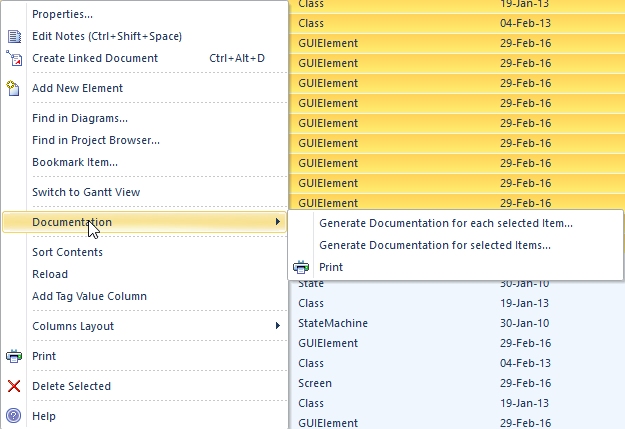625x429 pixels.
Task: Click the printer icon in Documentation submenu
Action: (x=301, y=268)
